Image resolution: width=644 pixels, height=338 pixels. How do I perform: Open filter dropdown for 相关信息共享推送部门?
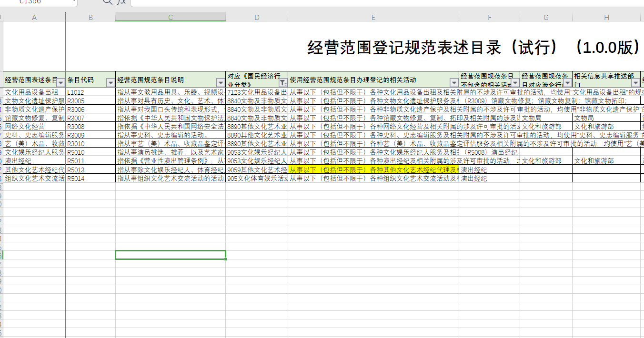(635, 83)
